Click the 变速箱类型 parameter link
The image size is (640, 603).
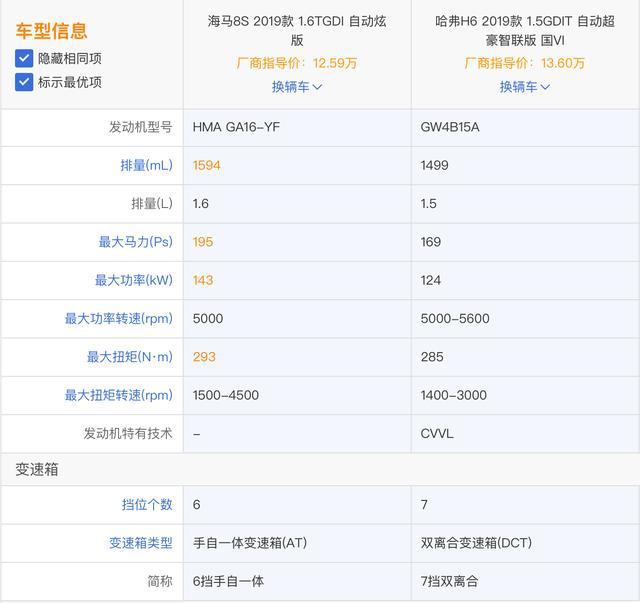click(x=140, y=543)
